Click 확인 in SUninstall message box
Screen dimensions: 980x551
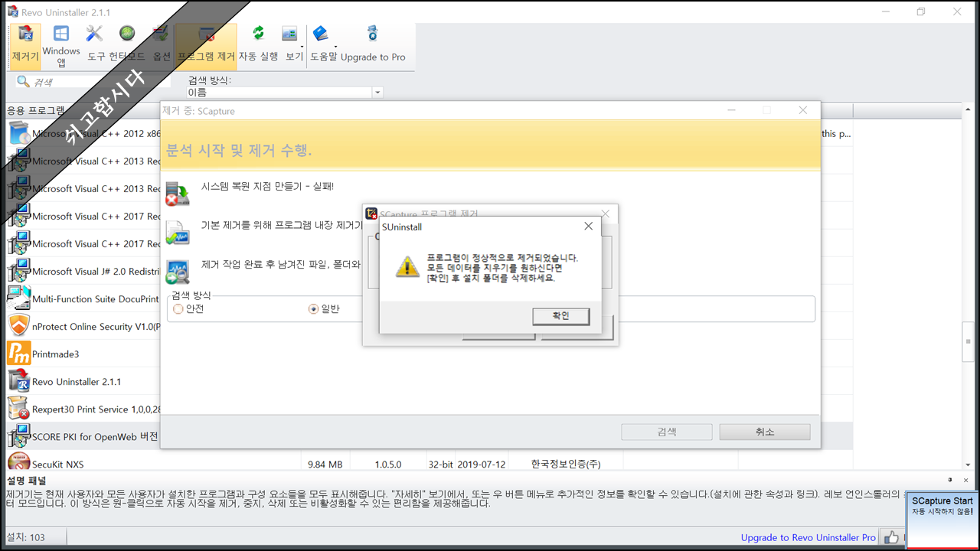coord(561,316)
